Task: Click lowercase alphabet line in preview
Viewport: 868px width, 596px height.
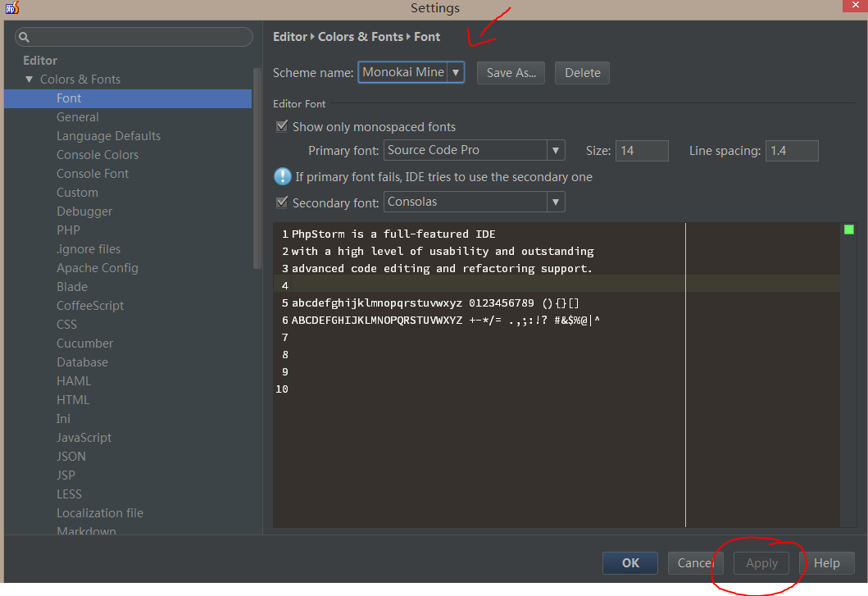Action: click(x=436, y=303)
